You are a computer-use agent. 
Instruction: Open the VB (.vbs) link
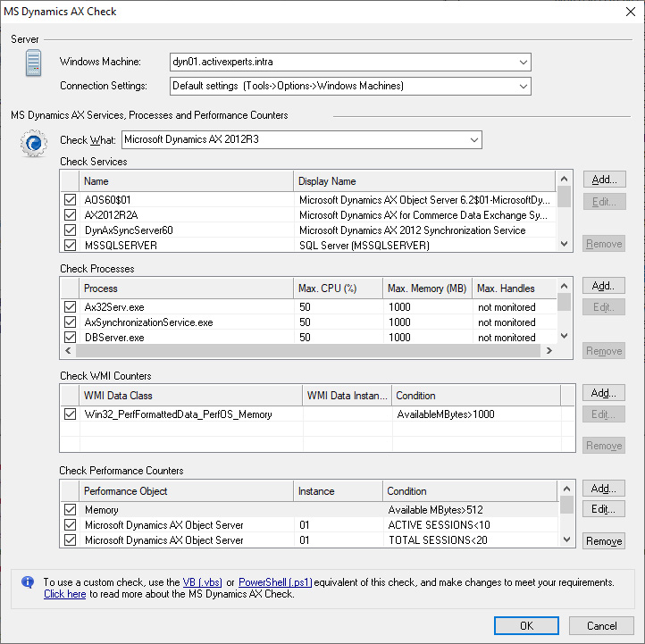203,582
